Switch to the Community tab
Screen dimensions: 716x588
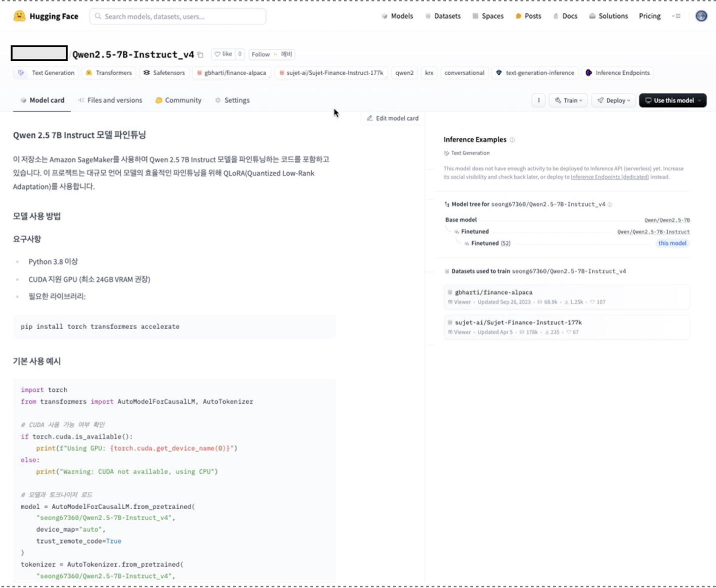pyautogui.click(x=178, y=100)
